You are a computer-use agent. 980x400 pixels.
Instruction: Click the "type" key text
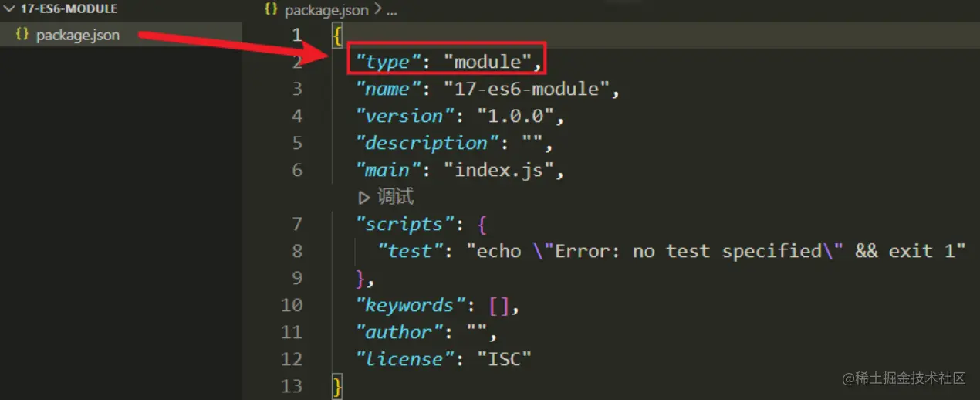click(387, 63)
